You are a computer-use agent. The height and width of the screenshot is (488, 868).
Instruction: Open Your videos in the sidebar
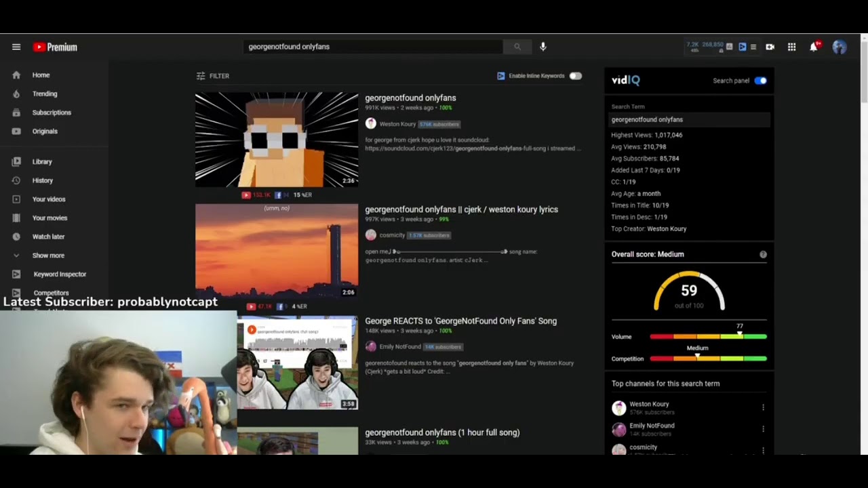[49, 199]
